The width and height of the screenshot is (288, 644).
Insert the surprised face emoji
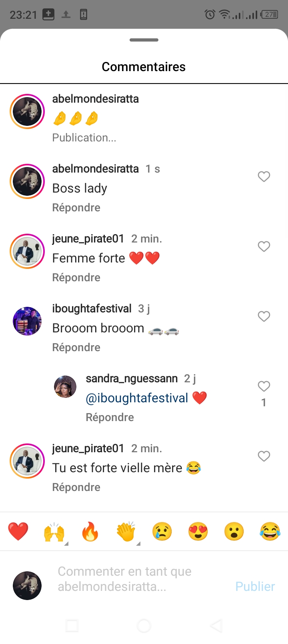tap(234, 532)
